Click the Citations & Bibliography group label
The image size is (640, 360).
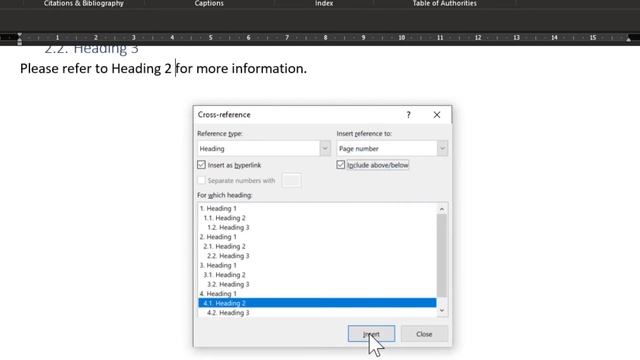(84, 3)
